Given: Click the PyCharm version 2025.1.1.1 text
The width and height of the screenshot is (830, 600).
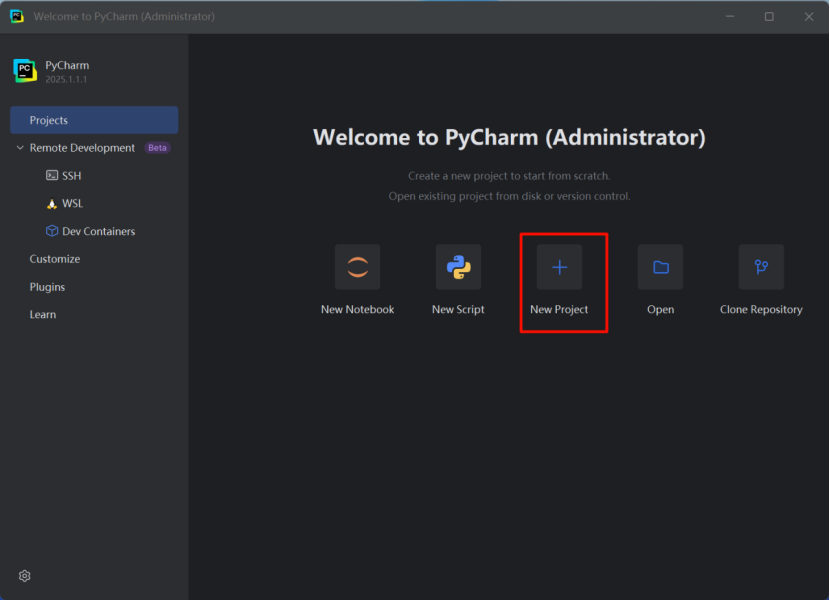Looking at the screenshot, I should click(x=66, y=79).
